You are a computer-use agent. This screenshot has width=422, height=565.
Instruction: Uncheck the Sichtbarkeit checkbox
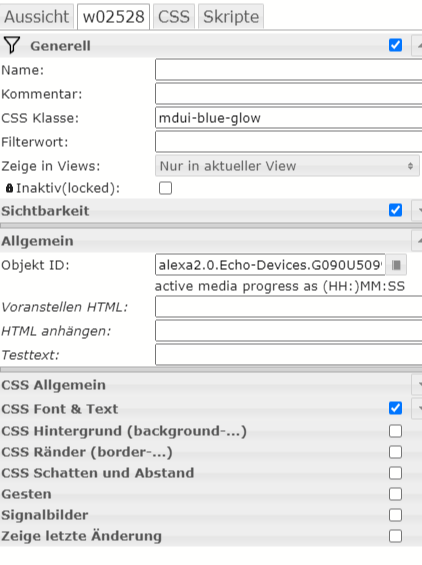(x=395, y=210)
